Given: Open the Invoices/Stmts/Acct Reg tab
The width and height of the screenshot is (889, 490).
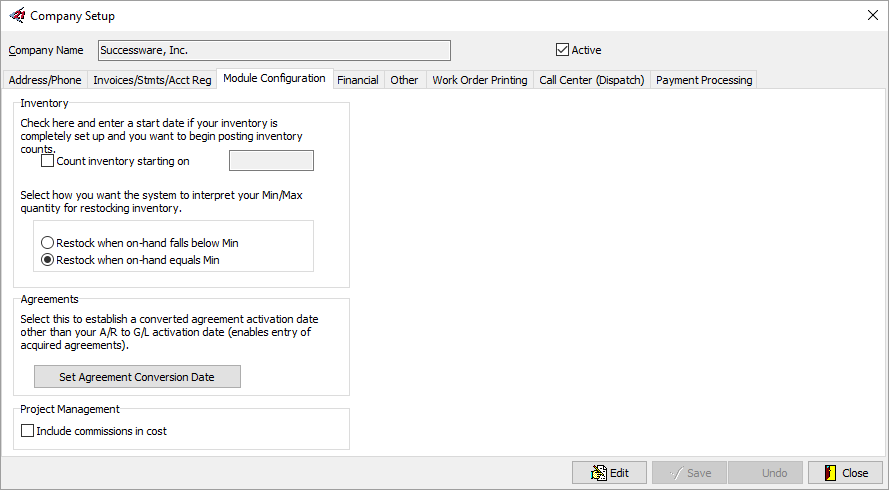Looking at the screenshot, I should [152, 80].
